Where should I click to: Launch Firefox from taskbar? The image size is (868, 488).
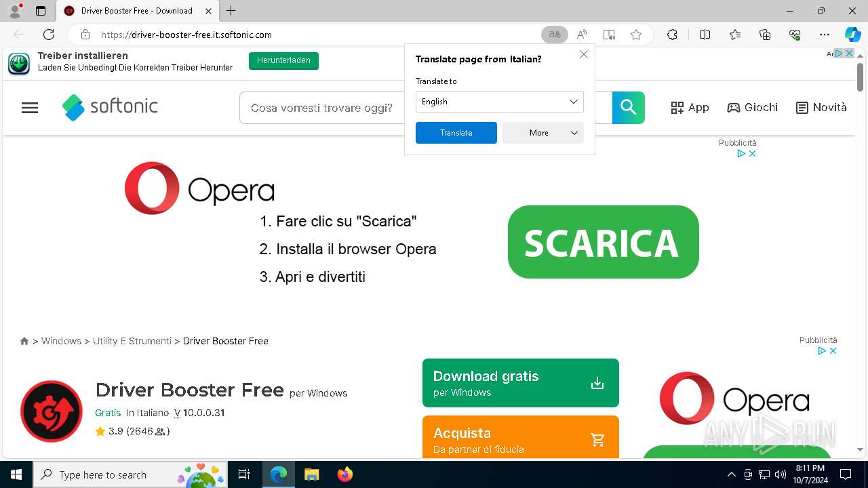point(345,474)
